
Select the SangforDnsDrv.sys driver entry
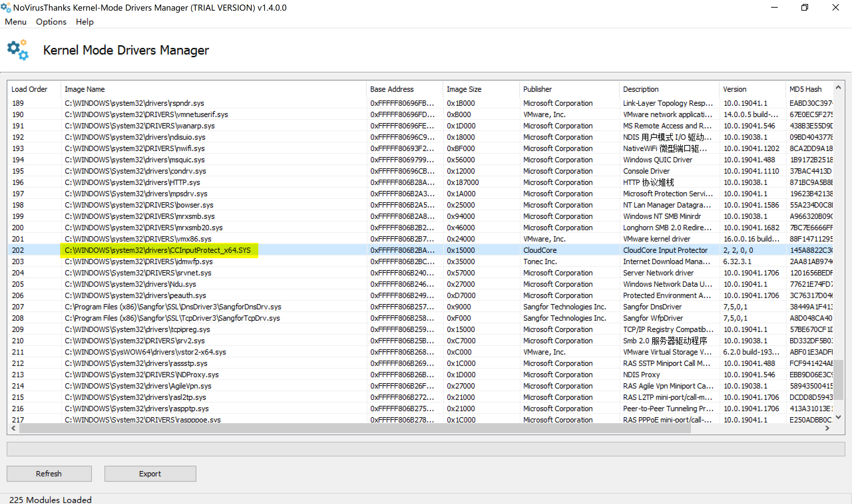[420, 307]
